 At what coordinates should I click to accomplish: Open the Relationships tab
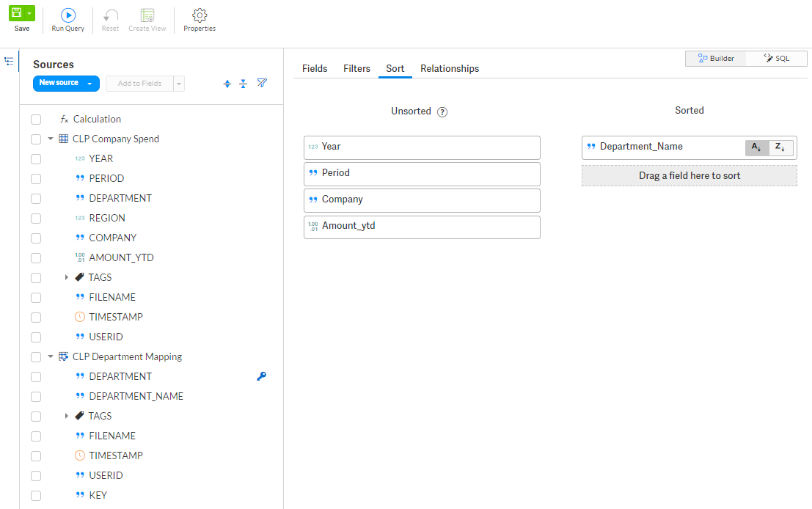click(450, 68)
